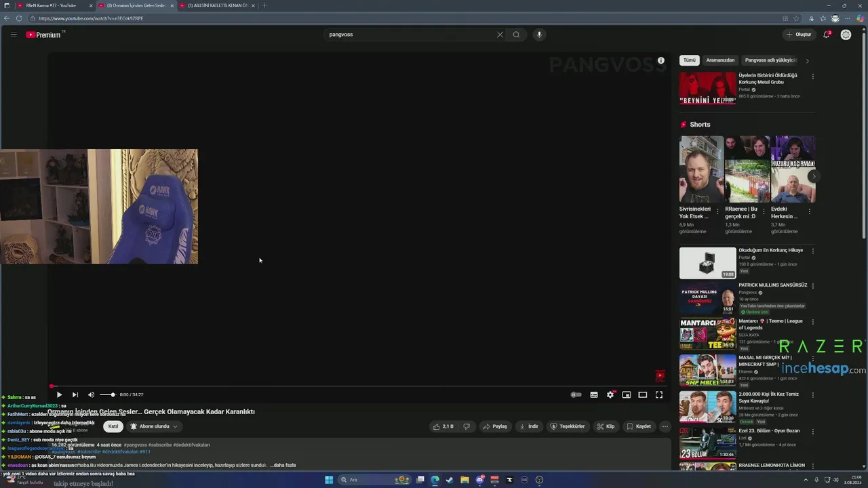Open Üyelerin Birbirini Öldürdüğü video thumbnail
Image resolution: width=868 pixels, height=488 pixels.
707,88
